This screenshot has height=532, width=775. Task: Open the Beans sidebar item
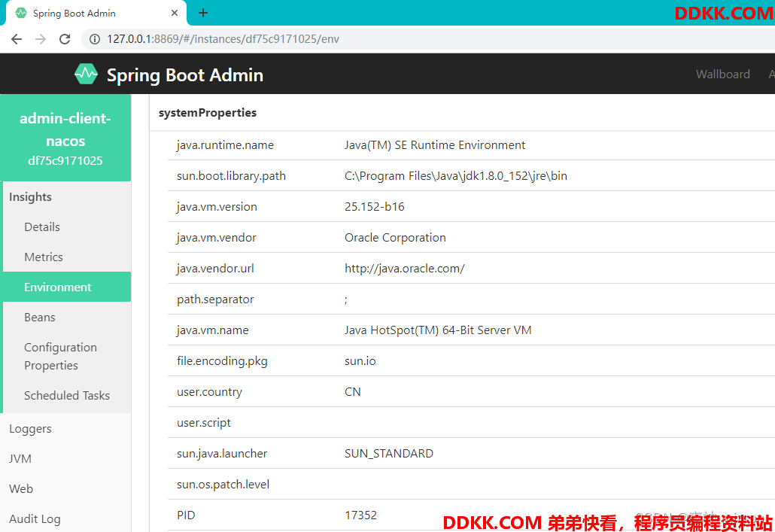coord(40,318)
